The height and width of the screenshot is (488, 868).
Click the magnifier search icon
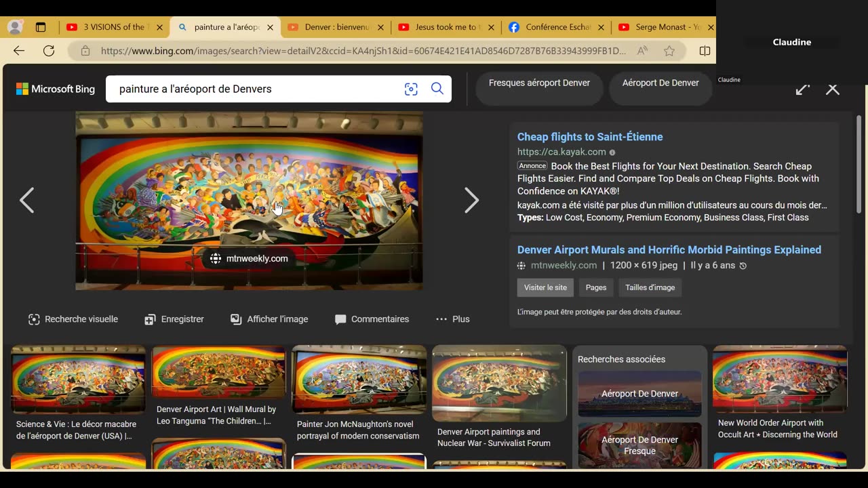pos(437,89)
